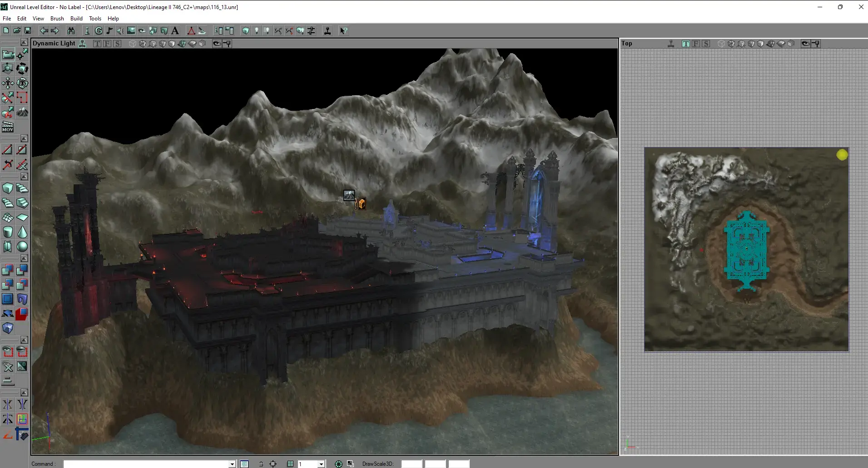Open the Matinee MOV tool
Screen dimensions: 868x468
point(8,127)
